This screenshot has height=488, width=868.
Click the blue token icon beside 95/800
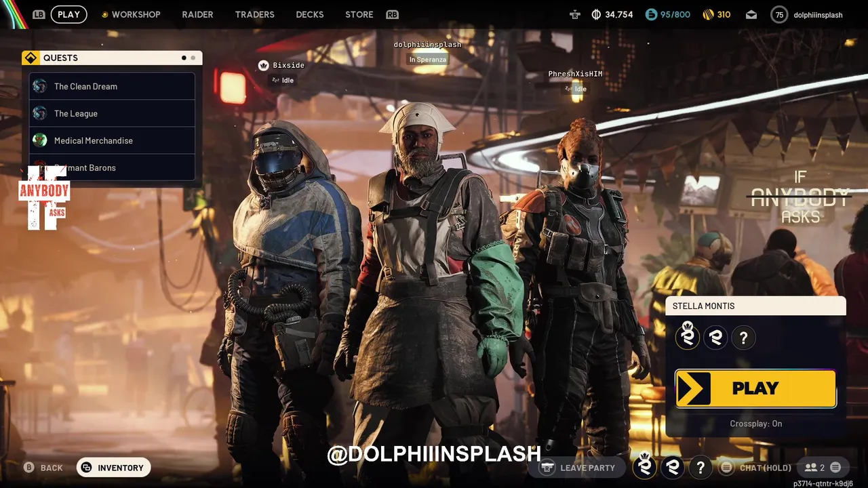651,14
